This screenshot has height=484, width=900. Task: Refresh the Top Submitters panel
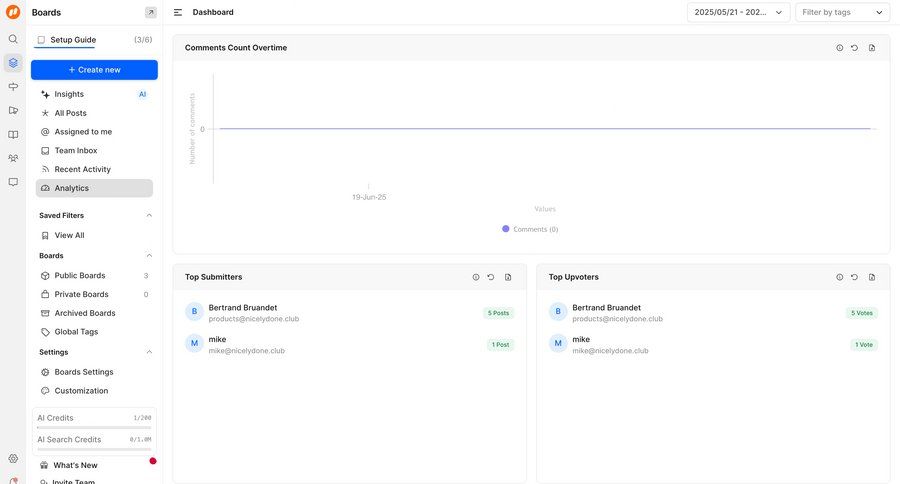point(491,277)
